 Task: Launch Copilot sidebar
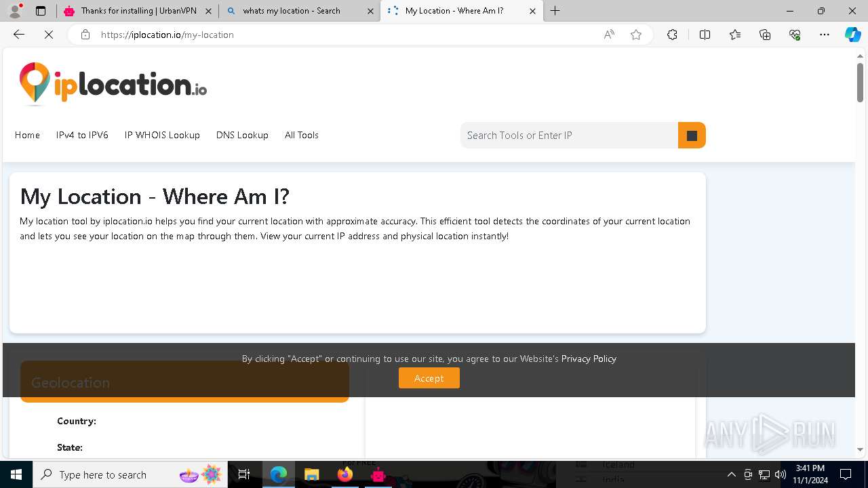pos(852,35)
